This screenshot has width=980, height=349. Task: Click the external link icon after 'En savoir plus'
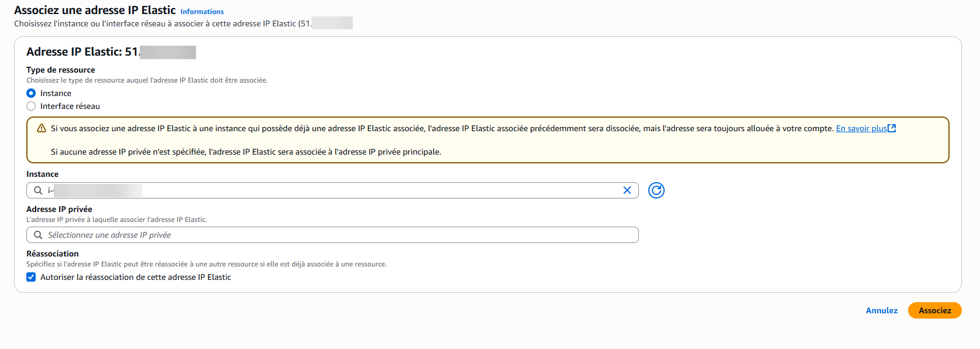point(892,128)
